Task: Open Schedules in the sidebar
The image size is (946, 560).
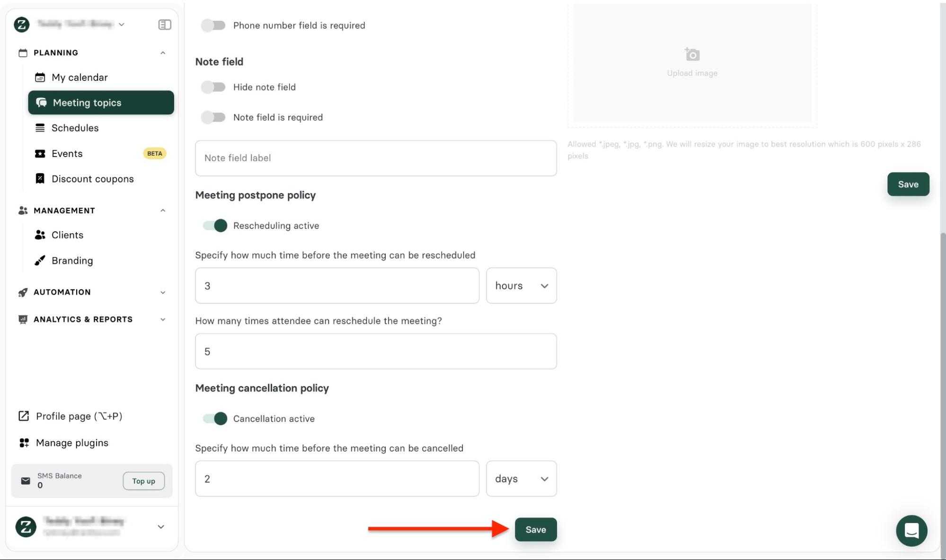Action: tap(75, 128)
